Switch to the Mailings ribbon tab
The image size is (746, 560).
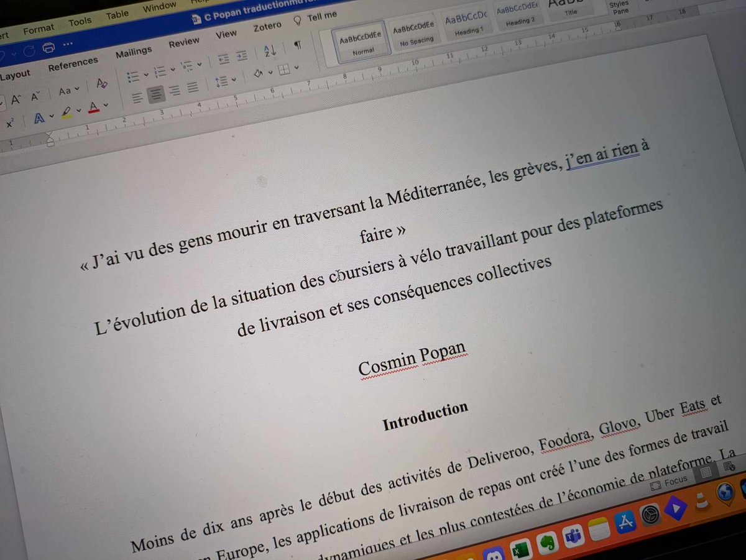tap(134, 53)
